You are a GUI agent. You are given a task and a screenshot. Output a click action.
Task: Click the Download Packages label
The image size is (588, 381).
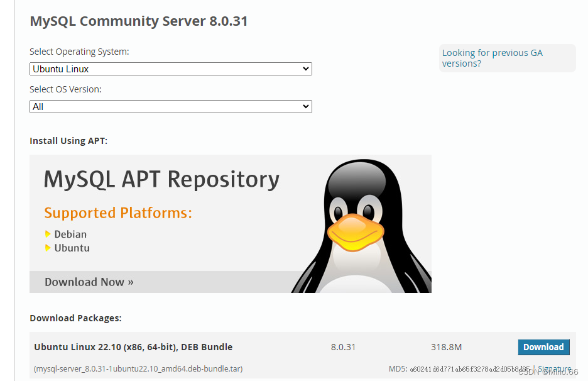(x=76, y=318)
